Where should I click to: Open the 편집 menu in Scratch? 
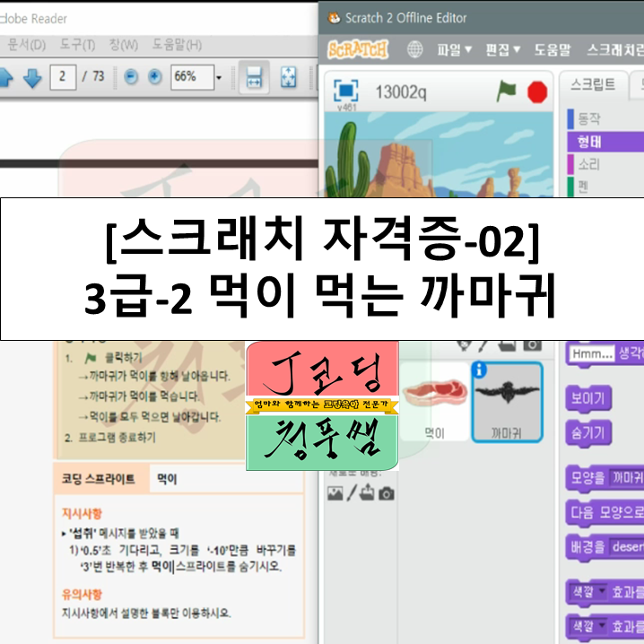pyautogui.click(x=502, y=49)
